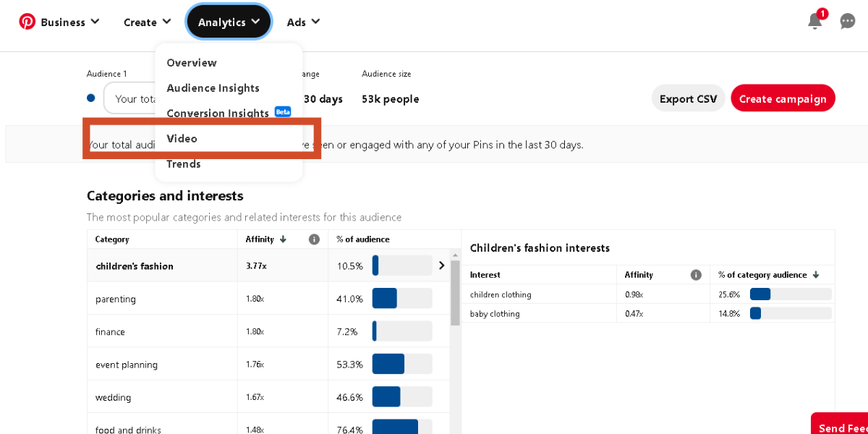Click the Export CSV button
Image resolution: width=868 pixels, height=434 pixels.
click(x=688, y=99)
